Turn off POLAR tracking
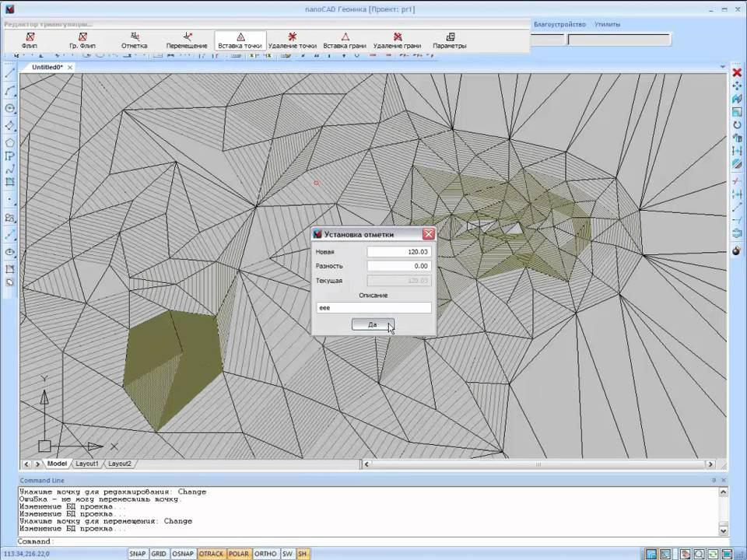Image resolution: width=747 pixels, height=560 pixels. 239,554
